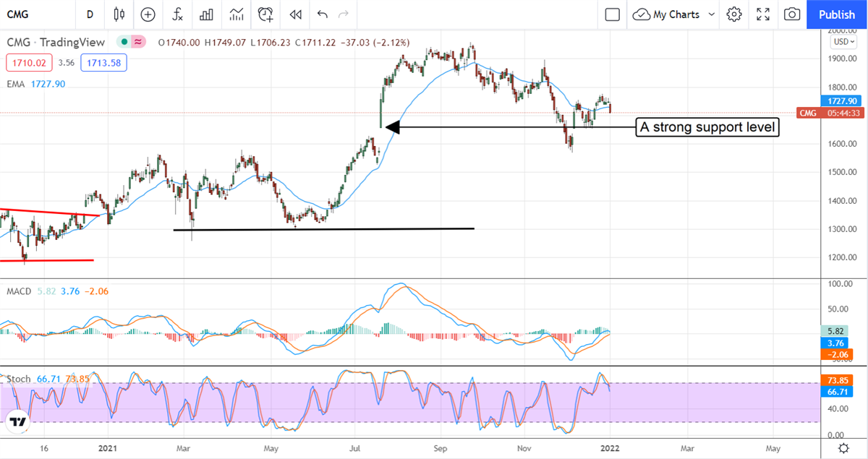Image resolution: width=868 pixels, height=459 pixels.
Task: Open the USD currency dropdown
Action: 843,41
